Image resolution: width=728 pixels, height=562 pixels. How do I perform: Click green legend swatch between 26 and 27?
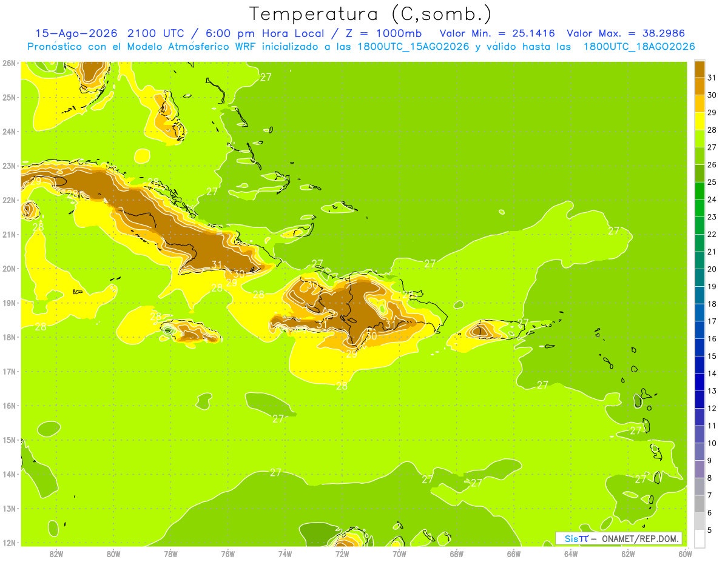(699, 156)
